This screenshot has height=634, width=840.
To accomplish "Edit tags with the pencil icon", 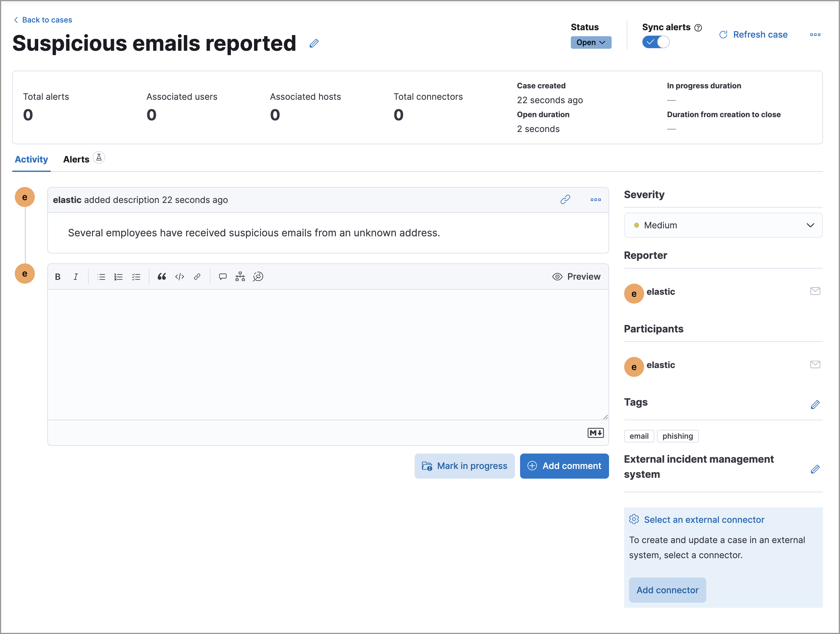I will point(815,405).
